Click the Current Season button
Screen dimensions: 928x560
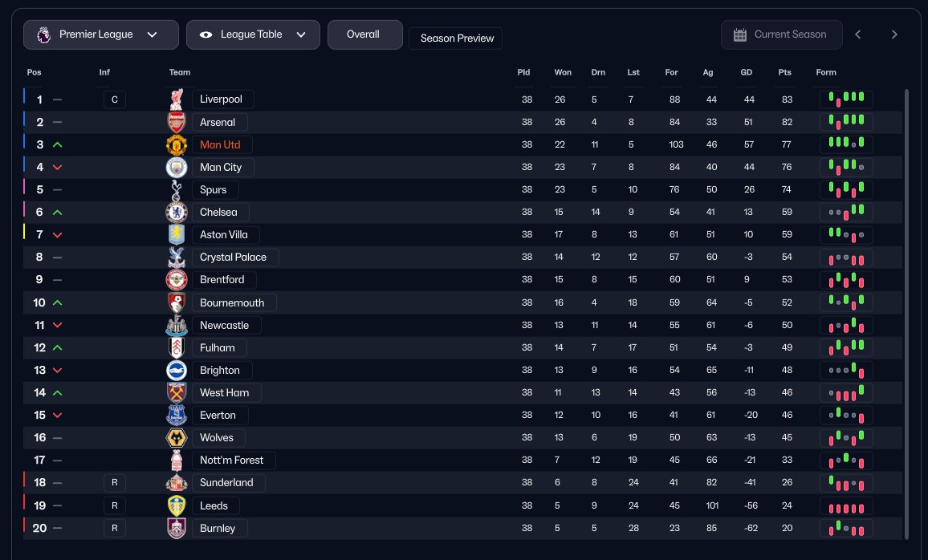click(x=782, y=34)
